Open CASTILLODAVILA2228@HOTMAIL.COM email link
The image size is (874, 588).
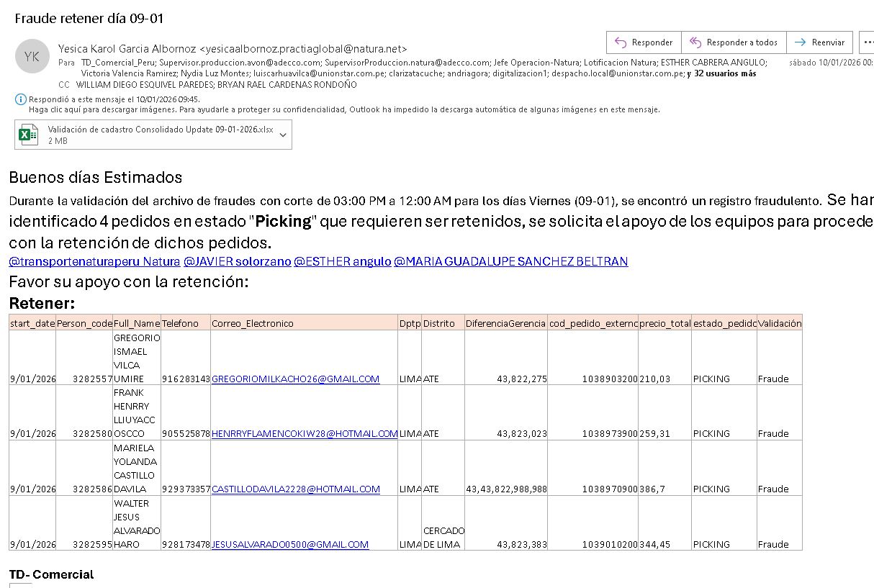295,489
